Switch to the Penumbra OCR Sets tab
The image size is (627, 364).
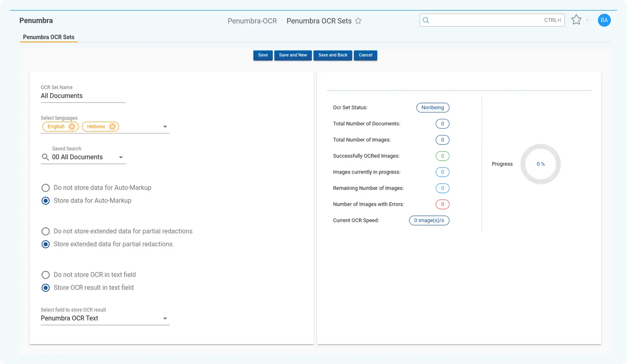point(49,37)
